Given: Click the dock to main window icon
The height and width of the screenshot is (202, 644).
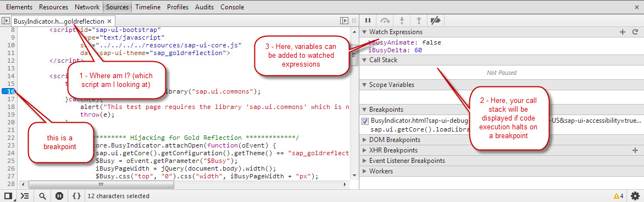Looking at the screenshot, I should coord(8,196).
